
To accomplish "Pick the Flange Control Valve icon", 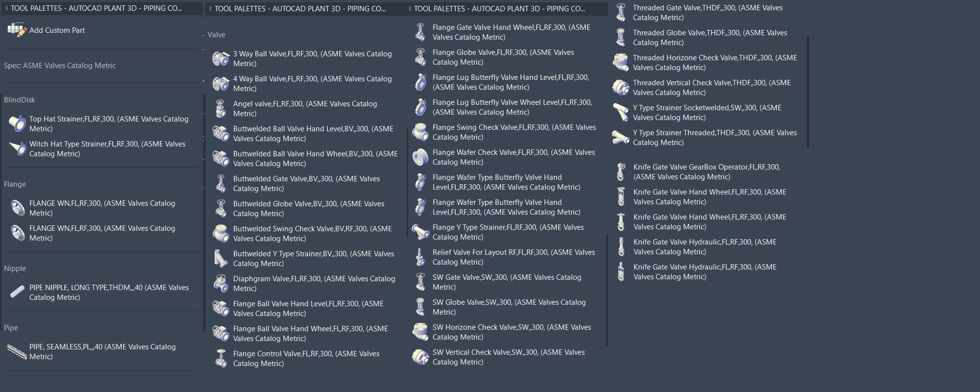I will pos(221,359).
